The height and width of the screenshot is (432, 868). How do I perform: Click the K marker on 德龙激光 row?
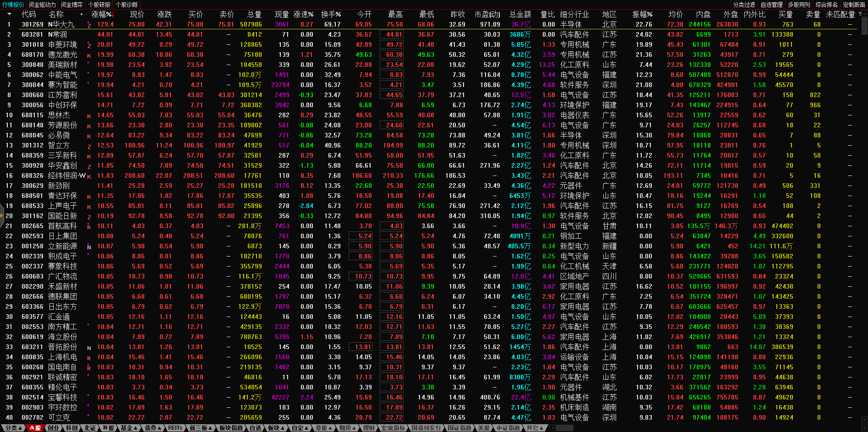(89, 55)
